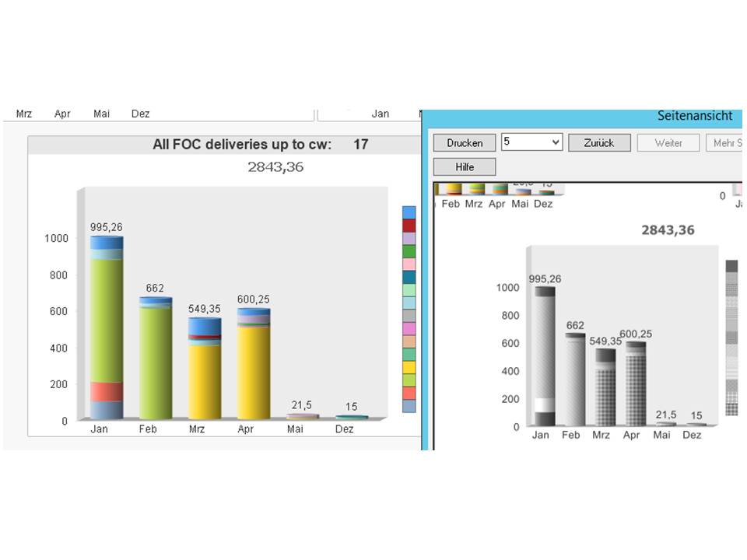Image resolution: width=747 pixels, height=560 pixels.
Task: Click the Drucken button to print
Action: coord(463,142)
